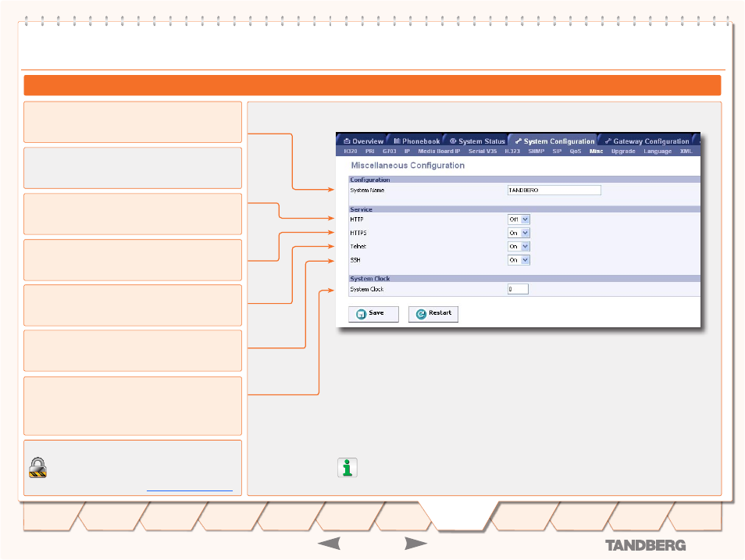745x560 pixels.
Task: Go to PRI submenu
Action: point(369,152)
